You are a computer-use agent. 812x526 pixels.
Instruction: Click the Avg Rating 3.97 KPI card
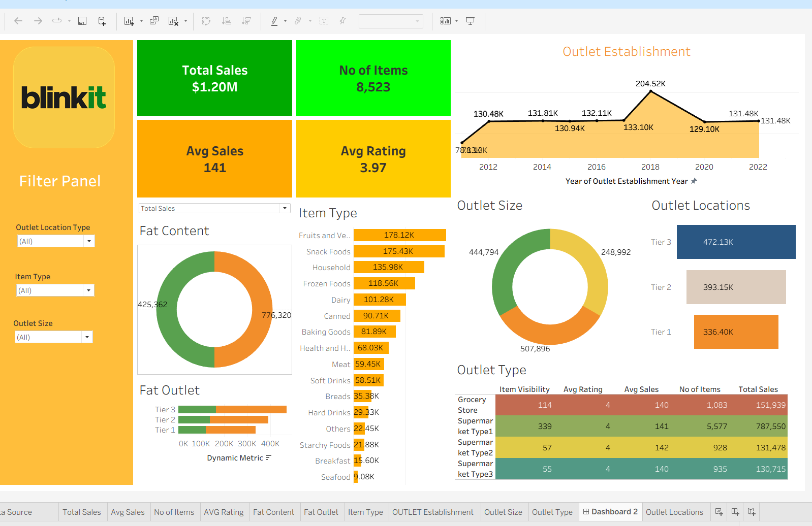tap(373, 158)
